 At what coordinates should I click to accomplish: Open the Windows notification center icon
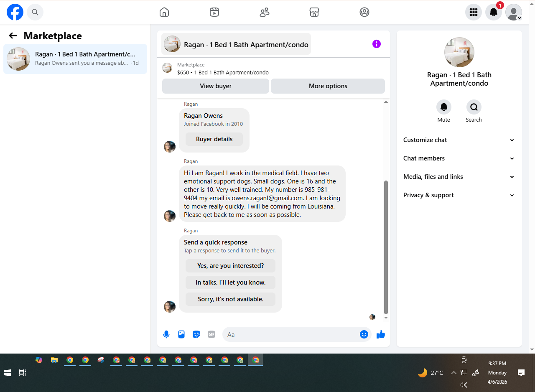521,373
